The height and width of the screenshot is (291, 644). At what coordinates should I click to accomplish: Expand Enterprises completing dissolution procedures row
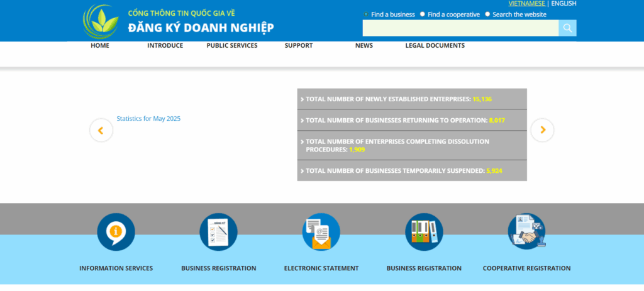pos(412,145)
